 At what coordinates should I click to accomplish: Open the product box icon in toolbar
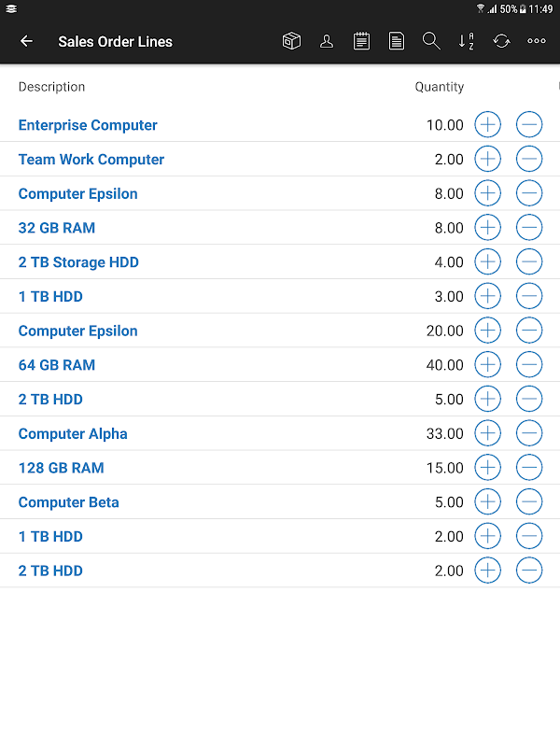pos(291,41)
